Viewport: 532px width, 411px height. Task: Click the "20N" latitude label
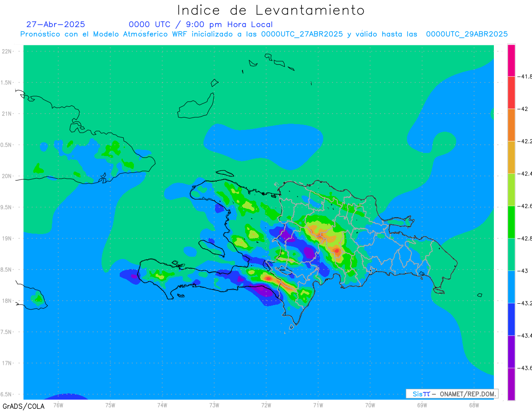coord(8,176)
